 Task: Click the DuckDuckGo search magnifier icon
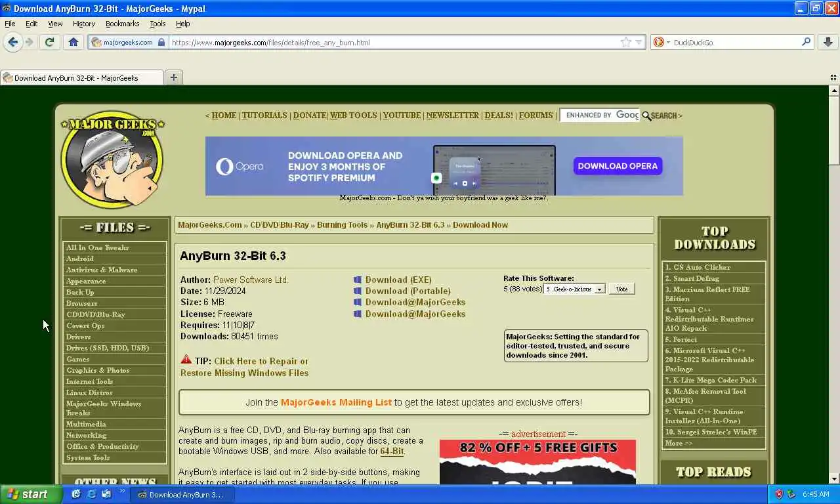tap(806, 42)
